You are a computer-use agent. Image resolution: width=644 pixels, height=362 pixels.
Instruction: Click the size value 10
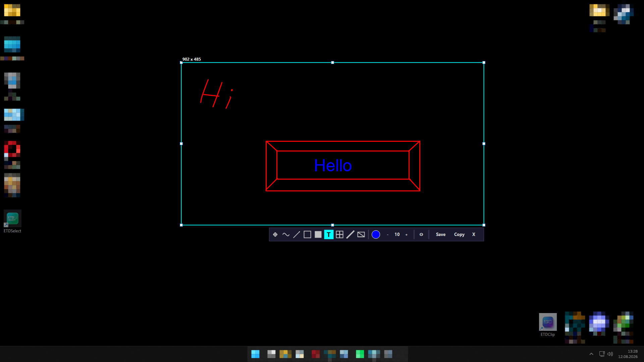397,235
